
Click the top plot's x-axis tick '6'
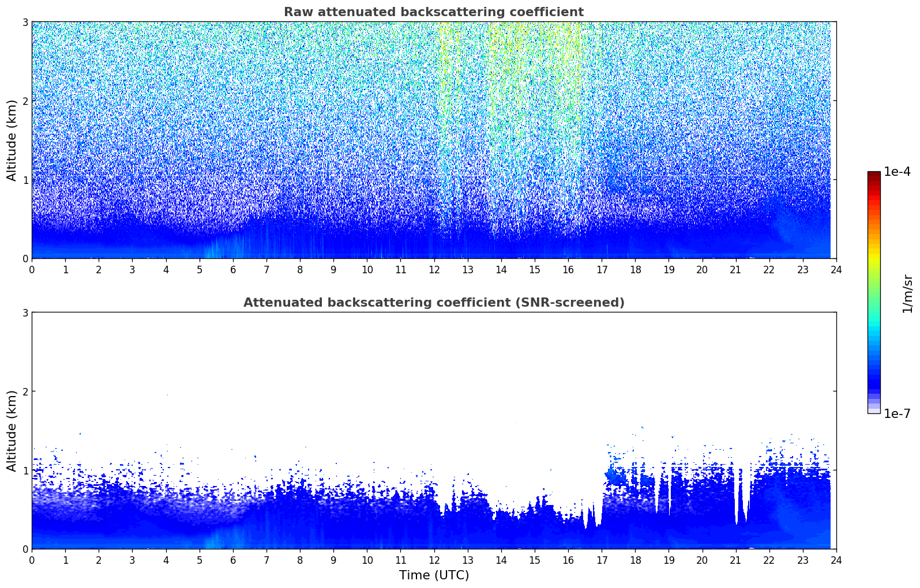(233, 269)
